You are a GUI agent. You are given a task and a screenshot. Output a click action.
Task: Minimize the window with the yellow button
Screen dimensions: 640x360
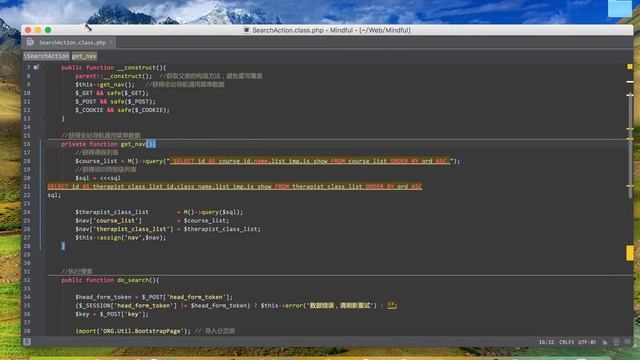tap(38, 30)
